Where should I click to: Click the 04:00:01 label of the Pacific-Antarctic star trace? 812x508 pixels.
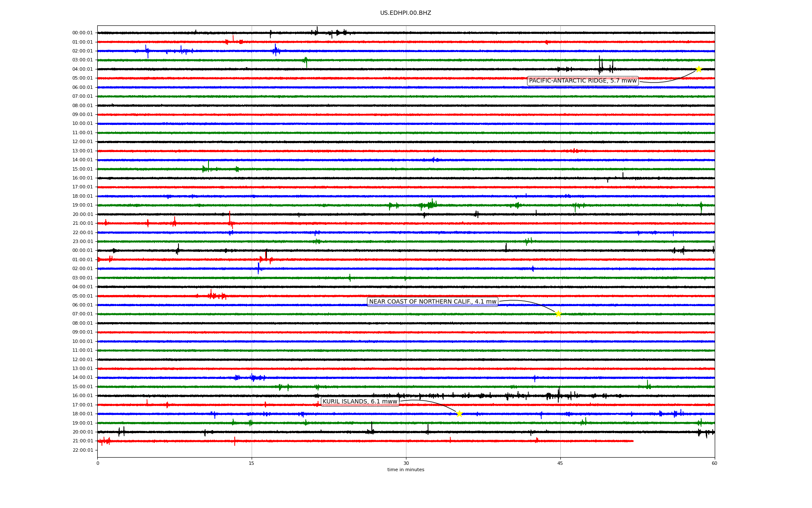tap(82, 69)
